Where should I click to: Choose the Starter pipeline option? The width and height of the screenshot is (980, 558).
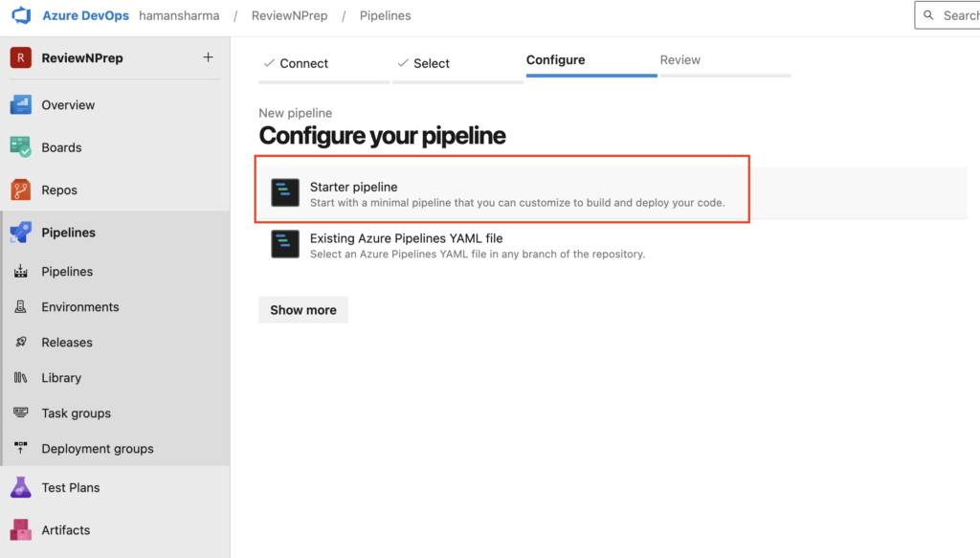(x=612, y=193)
